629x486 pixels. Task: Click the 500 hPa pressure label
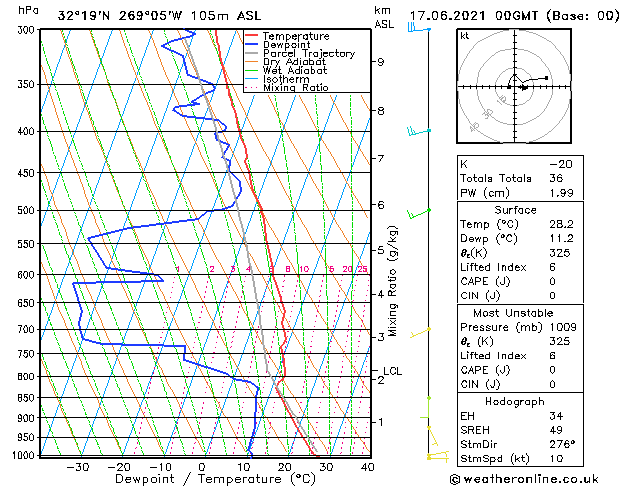(x=28, y=211)
